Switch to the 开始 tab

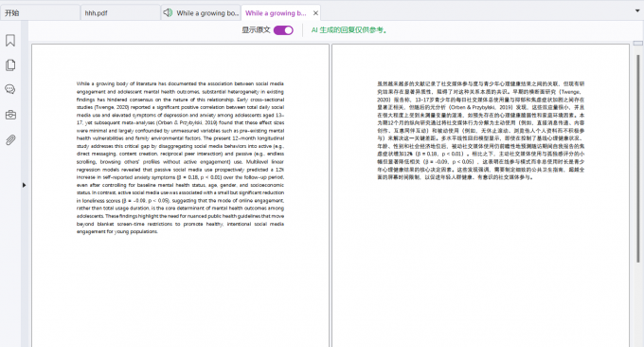click(40, 12)
